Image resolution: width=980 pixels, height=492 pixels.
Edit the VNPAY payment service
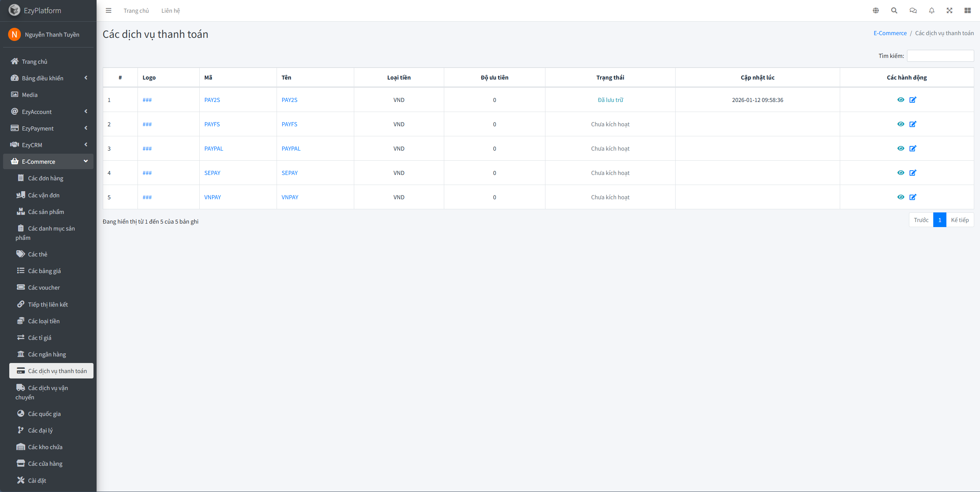point(913,197)
